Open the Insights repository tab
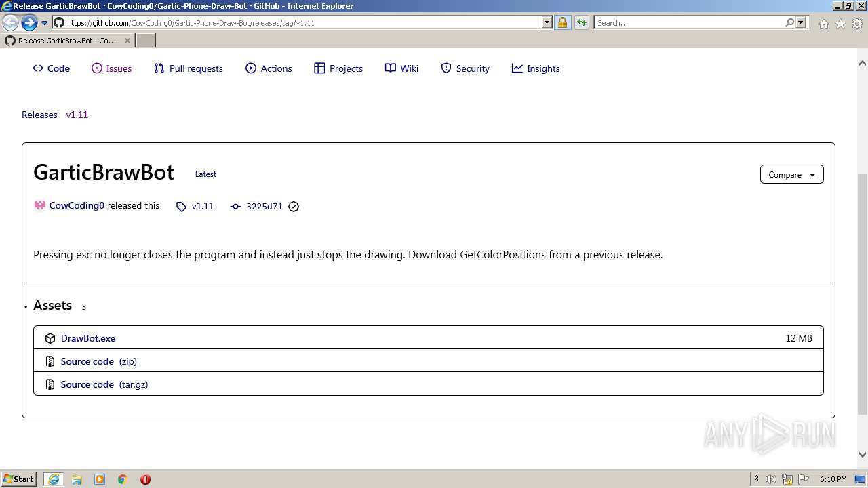868x488 pixels. point(536,68)
